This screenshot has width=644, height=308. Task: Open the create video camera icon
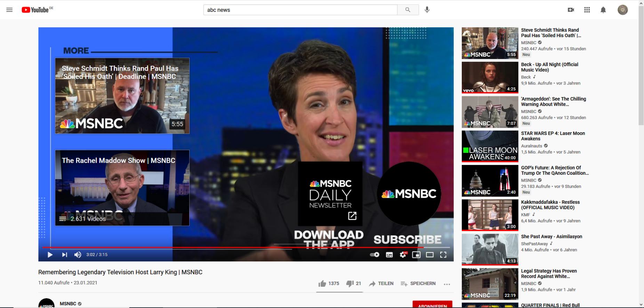571,10
